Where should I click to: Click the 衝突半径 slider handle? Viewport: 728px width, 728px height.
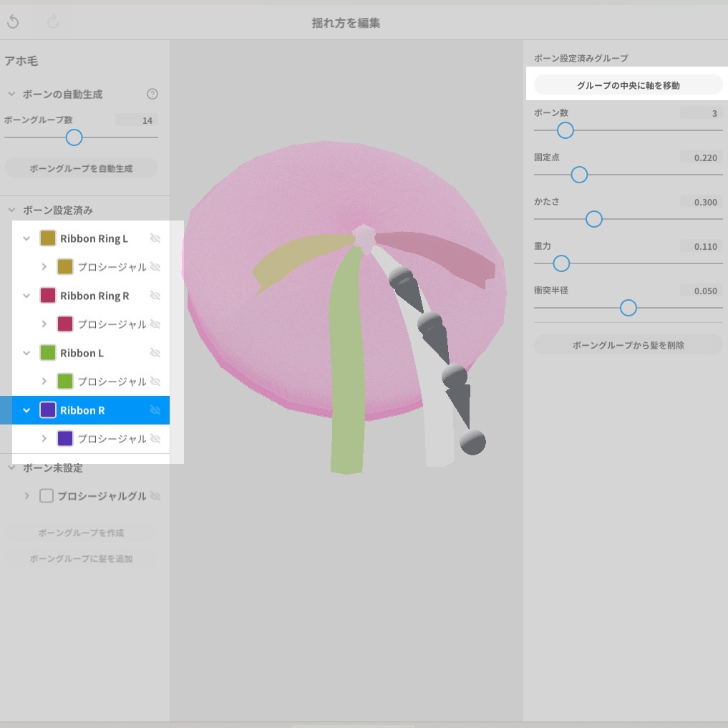628,308
